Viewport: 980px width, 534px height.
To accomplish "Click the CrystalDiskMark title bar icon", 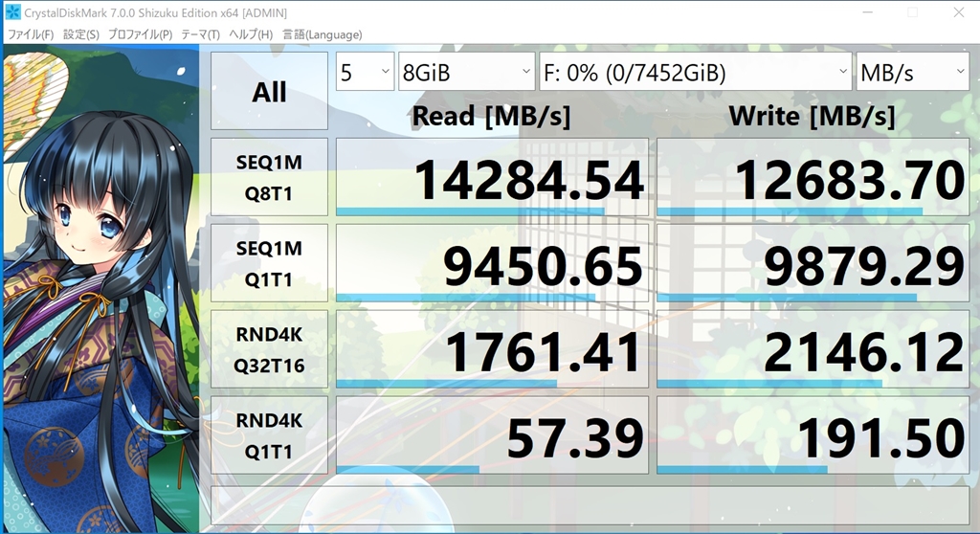I will (x=12, y=11).
